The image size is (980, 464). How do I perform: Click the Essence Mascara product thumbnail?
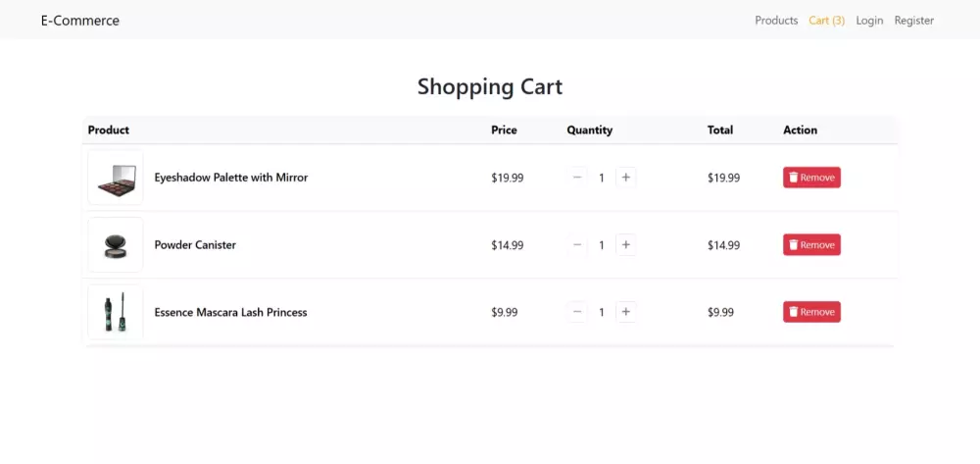[116, 312]
